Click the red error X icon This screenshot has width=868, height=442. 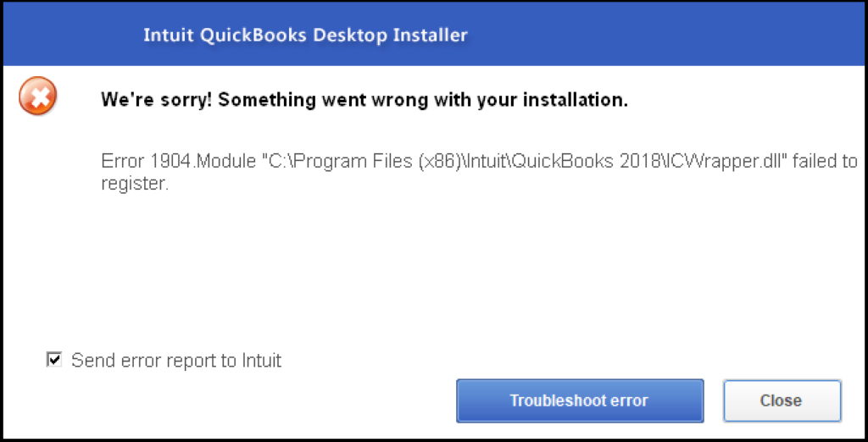coord(38,96)
